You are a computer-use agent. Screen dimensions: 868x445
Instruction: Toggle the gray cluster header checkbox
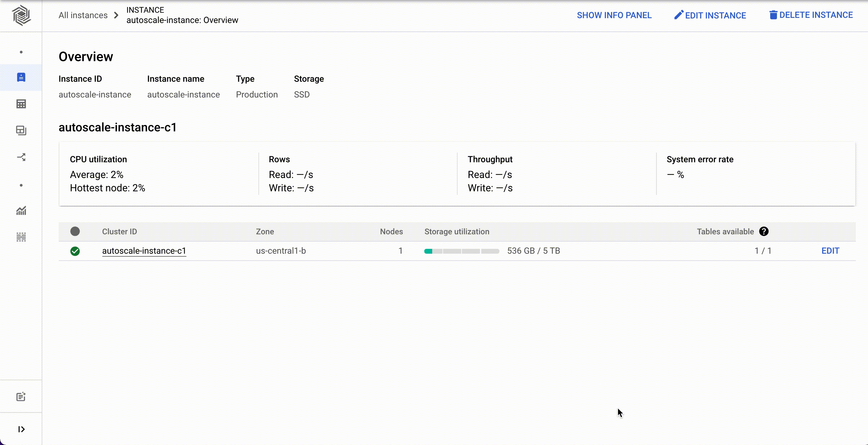75,231
